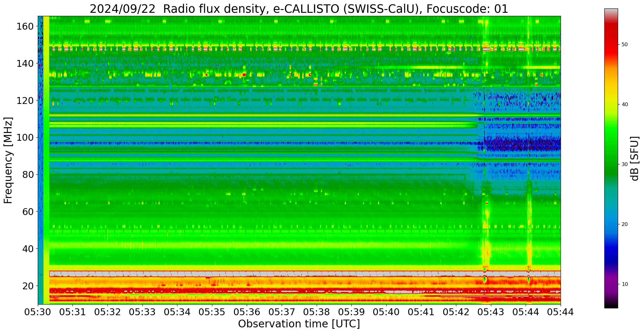The width and height of the screenshot is (644, 333).
Task: Click the "dB [SFU]" colorbar label
Action: click(x=635, y=159)
